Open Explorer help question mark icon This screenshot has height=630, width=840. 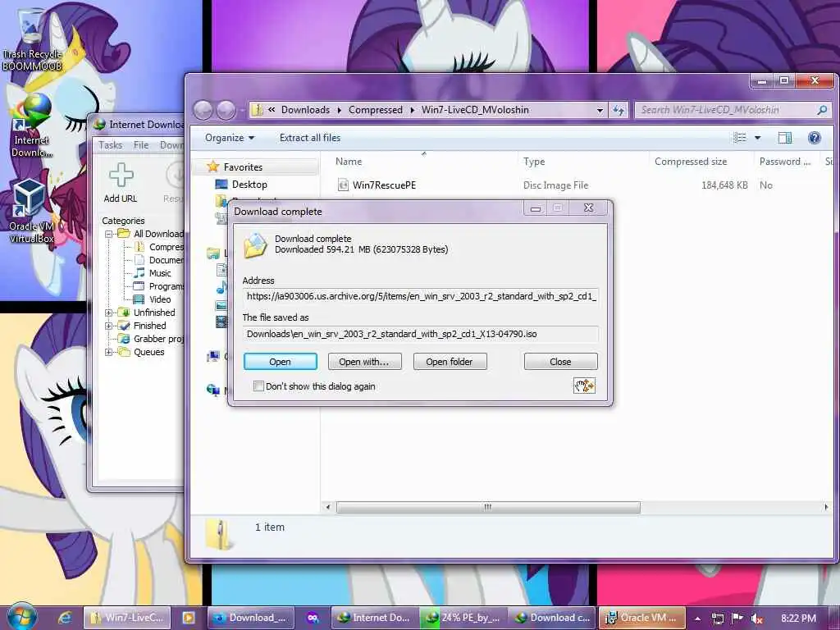click(815, 138)
